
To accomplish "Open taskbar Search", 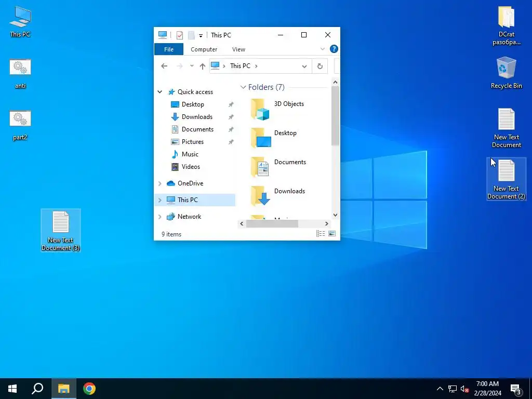I will (37, 389).
